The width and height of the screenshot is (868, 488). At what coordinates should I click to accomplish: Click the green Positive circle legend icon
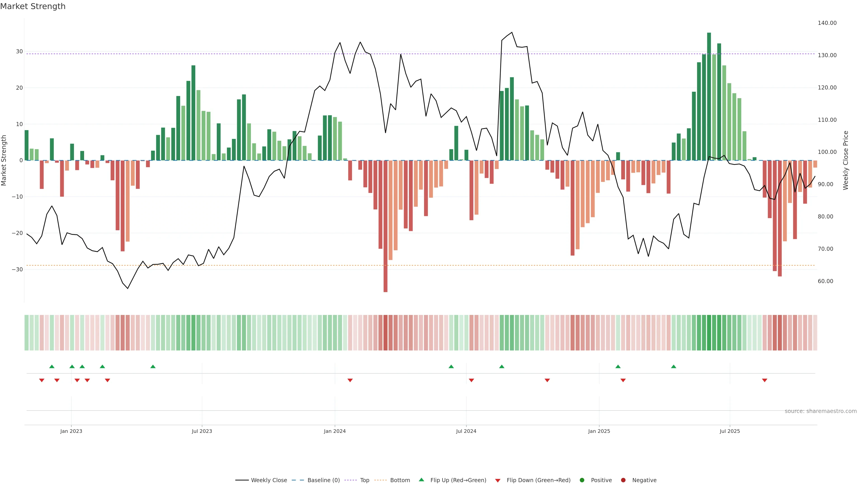582,480
